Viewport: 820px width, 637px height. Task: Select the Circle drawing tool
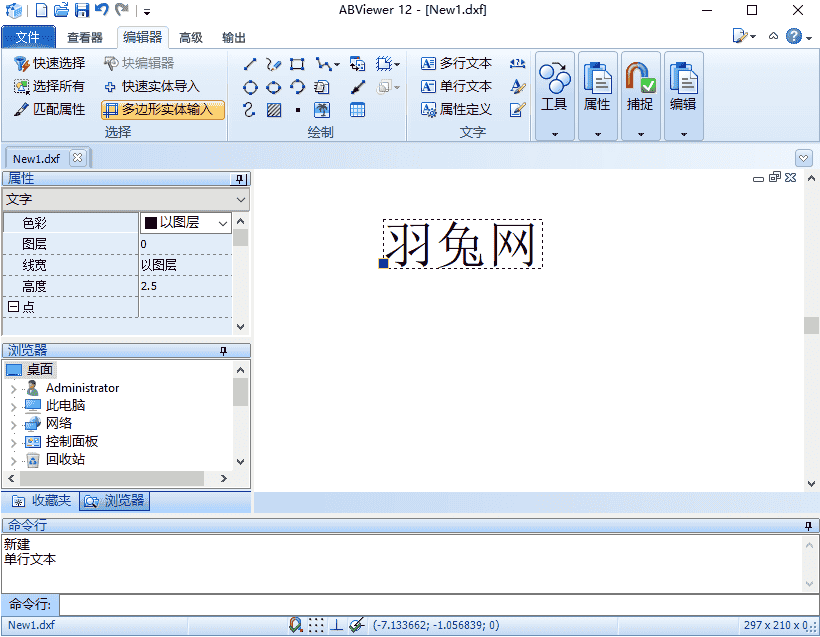point(249,87)
